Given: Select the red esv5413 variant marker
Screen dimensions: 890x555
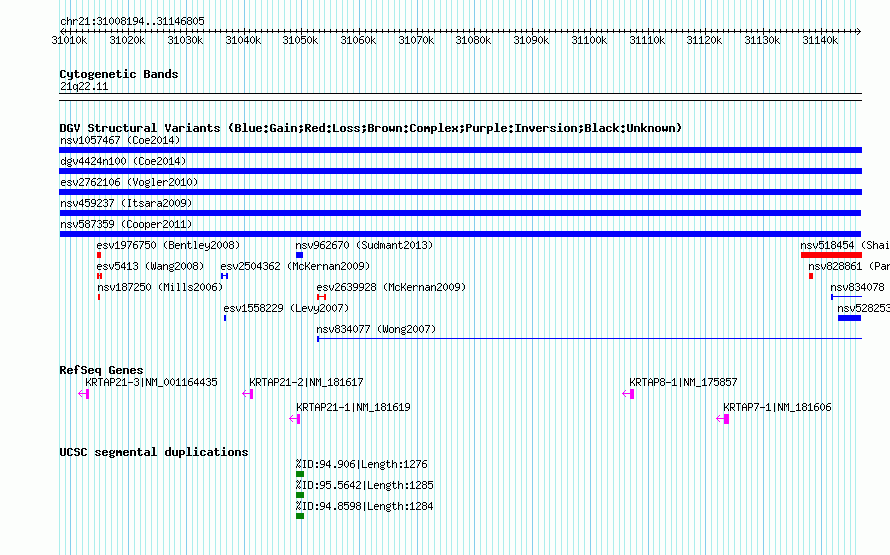Looking at the screenshot, I should click(99, 276).
